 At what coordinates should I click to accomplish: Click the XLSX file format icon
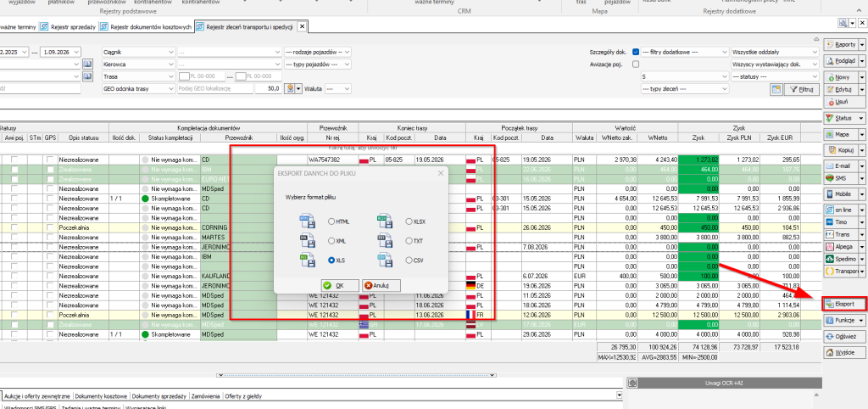tap(385, 221)
